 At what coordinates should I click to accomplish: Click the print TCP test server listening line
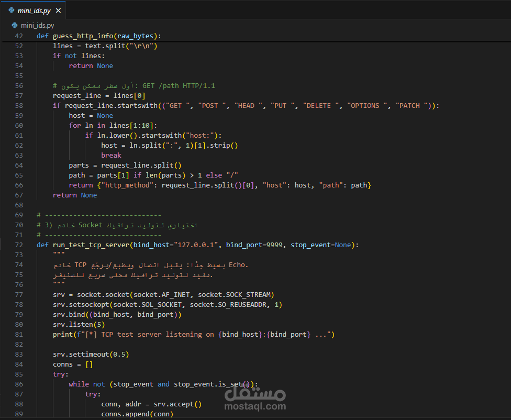pyautogui.click(x=194, y=335)
